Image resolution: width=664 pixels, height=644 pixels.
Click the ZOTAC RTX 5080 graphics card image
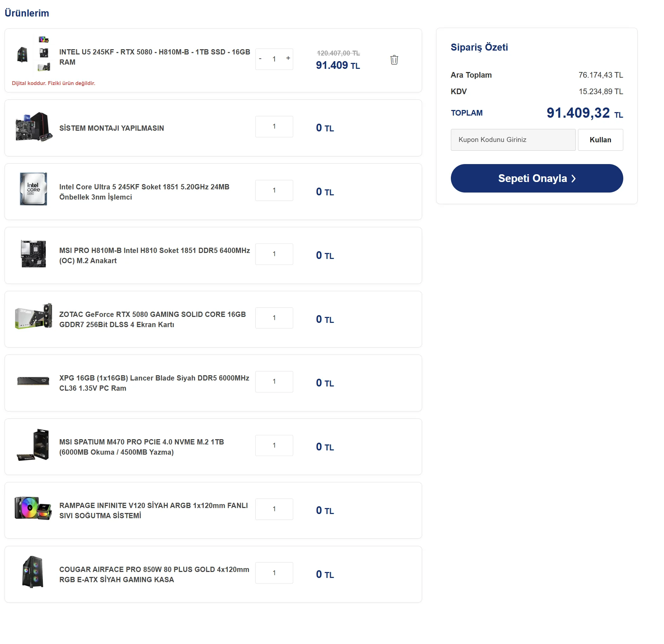(x=33, y=317)
